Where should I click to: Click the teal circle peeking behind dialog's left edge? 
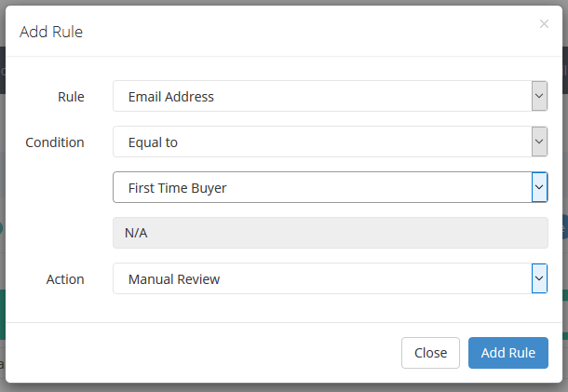click(x=2, y=228)
